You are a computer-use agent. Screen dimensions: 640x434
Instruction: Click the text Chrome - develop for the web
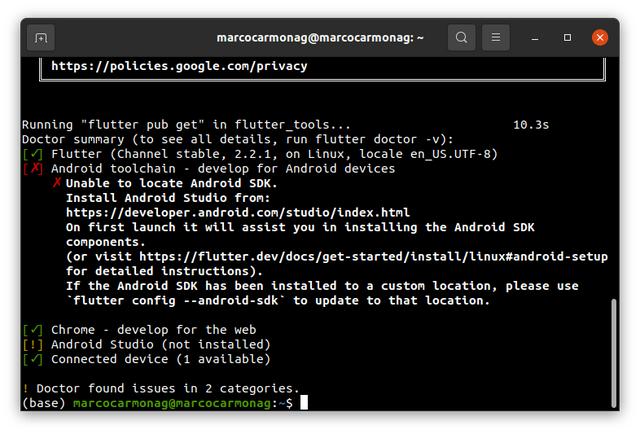[153, 330]
